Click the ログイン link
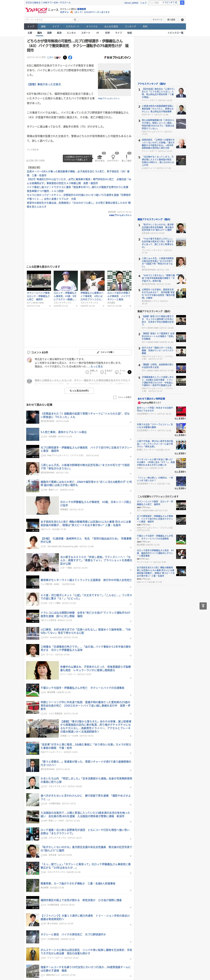The height and width of the screenshot is (980, 210). click(x=64, y=12)
